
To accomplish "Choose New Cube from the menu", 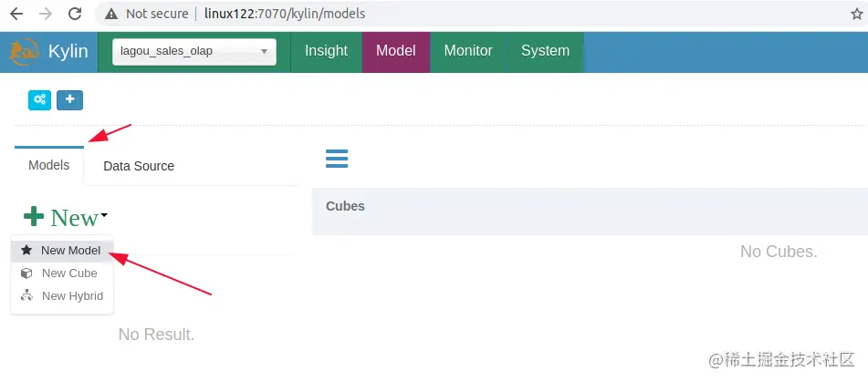I will (x=62, y=274).
